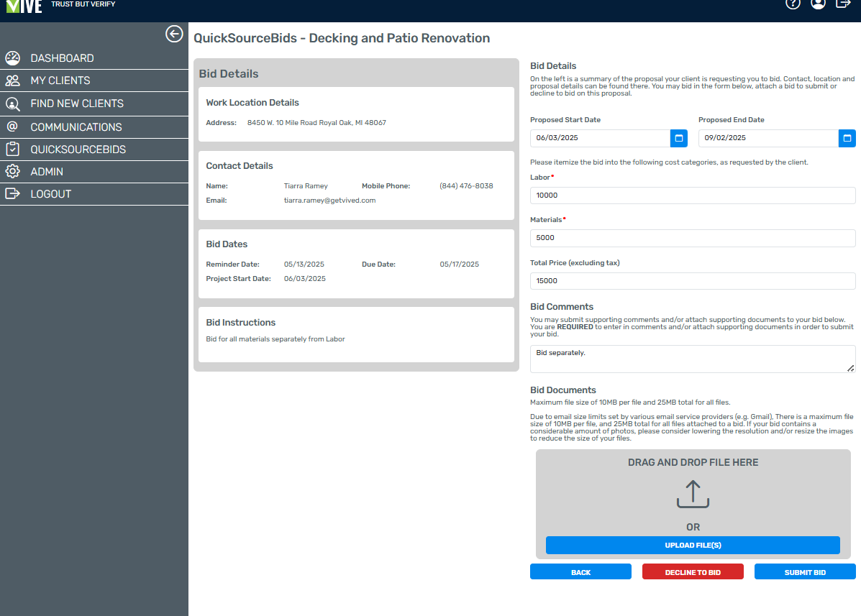Click the project start date value 06/03/2025

(x=305, y=279)
